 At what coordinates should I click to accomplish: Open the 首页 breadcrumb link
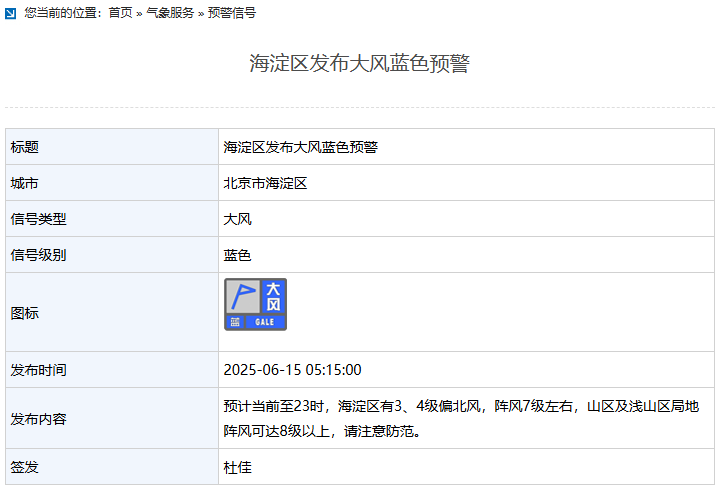pyautogui.click(x=120, y=13)
